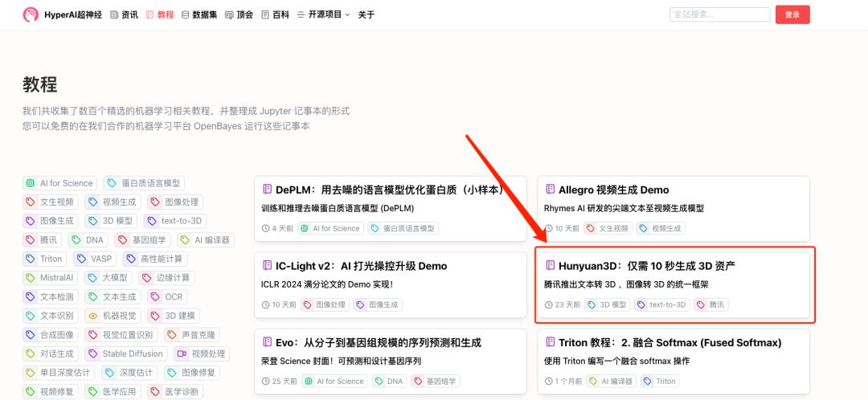The image size is (868, 400).
Task: Click the tag icon on the sidebar OCR tag
Action: (156, 296)
